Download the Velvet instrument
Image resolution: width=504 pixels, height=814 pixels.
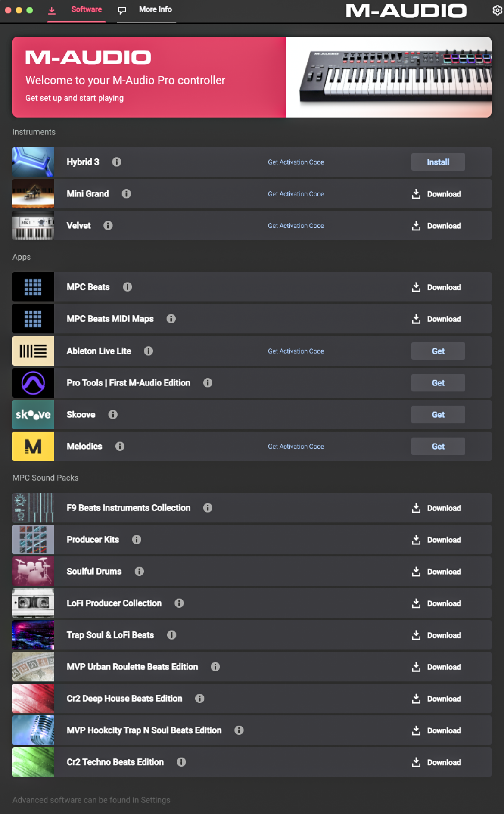click(x=436, y=226)
